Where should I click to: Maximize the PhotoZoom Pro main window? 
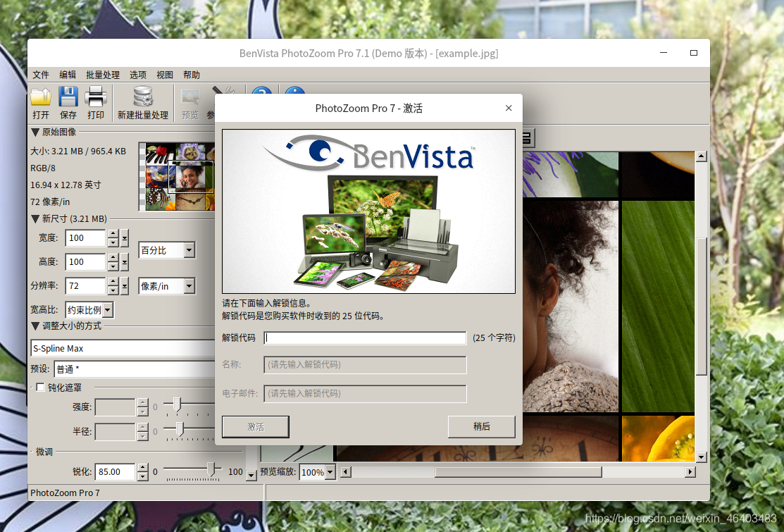pyautogui.click(x=694, y=53)
